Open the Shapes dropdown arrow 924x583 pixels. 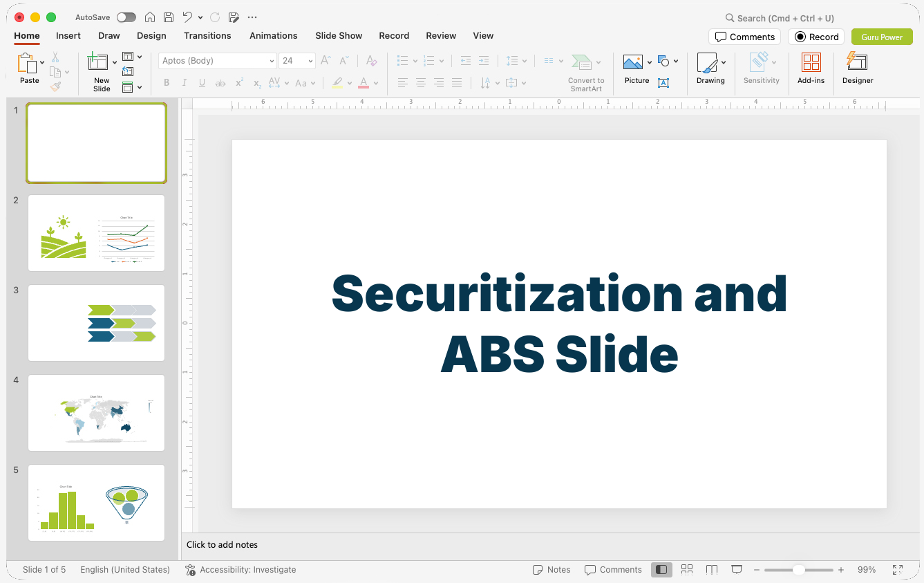point(676,62)
